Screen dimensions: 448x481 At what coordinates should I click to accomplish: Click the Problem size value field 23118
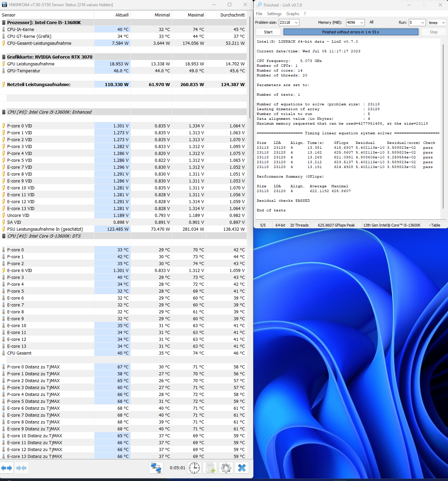[286, 22]
